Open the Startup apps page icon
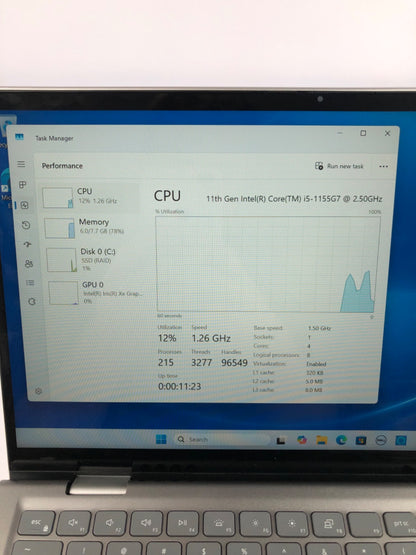This screenshot has width=416, height=555. pyautogui.click(x=27, y=244)
